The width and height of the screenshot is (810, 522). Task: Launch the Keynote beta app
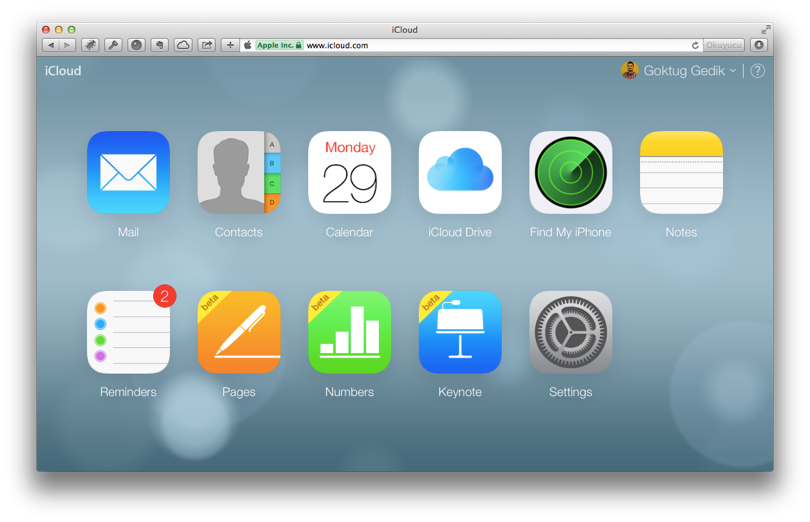point(460,332)
